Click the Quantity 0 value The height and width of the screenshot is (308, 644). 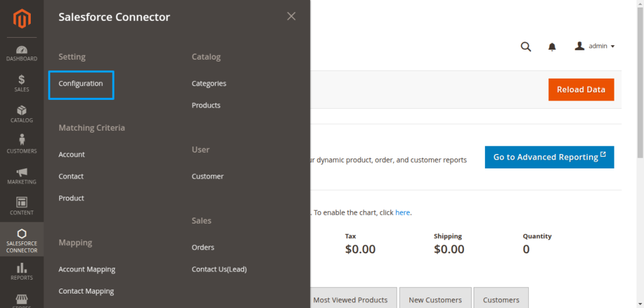click(x=526, y=250)
